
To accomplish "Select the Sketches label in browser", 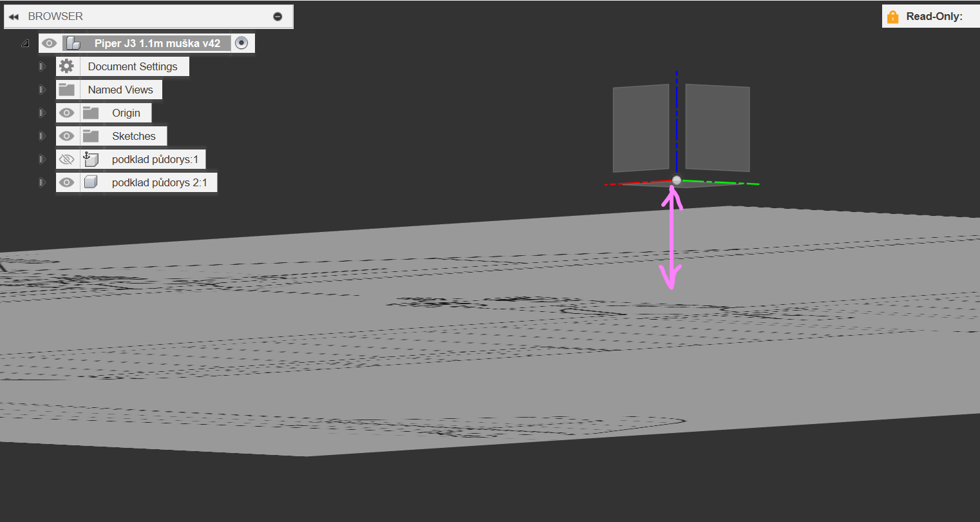I will point(134,136).
